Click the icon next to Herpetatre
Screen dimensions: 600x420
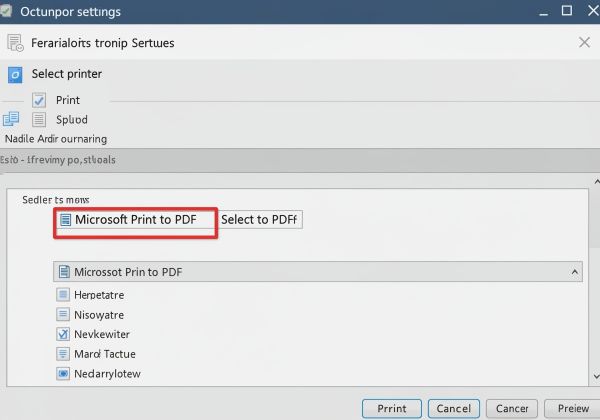click(64, 295)
